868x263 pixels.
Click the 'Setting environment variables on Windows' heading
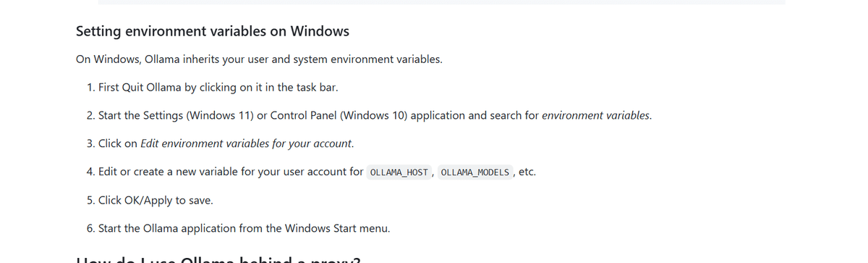(213, 32)
